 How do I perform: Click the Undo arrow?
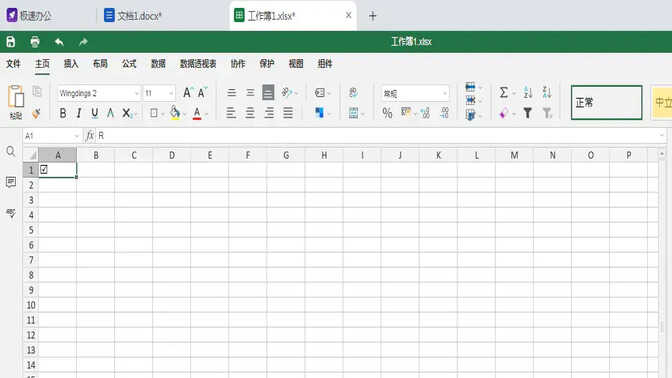coord(59,42)
